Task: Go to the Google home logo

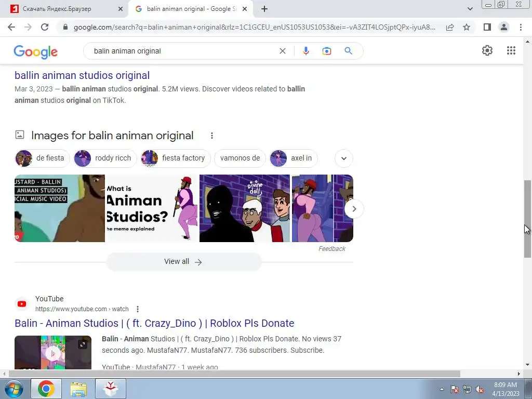Action: pyautogui.click(x=36, y=51)
